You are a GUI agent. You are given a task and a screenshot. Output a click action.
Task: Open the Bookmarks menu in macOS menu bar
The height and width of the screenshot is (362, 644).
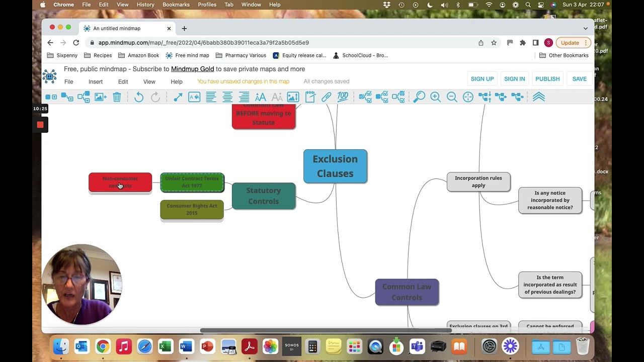pyautogui.click(x=176, y=5)
